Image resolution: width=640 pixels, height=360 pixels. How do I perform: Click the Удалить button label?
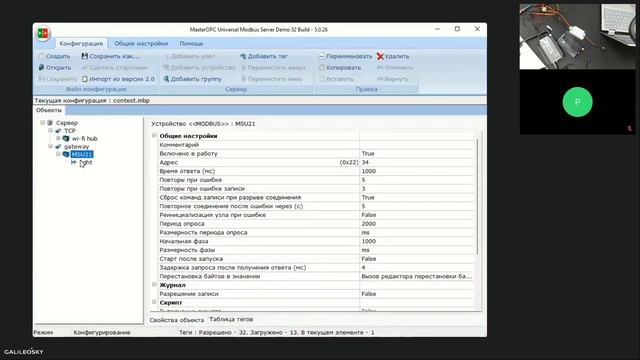(x=397, y=56)
